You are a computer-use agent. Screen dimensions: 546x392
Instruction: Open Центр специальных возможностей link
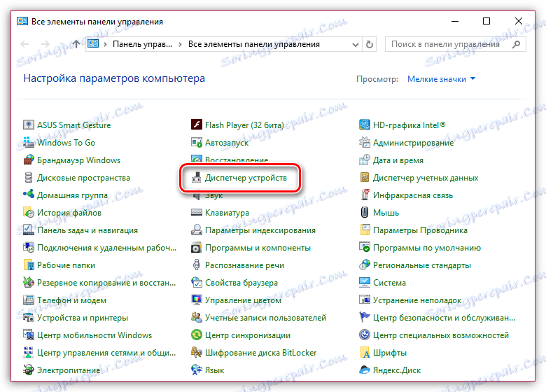point(441,335)
